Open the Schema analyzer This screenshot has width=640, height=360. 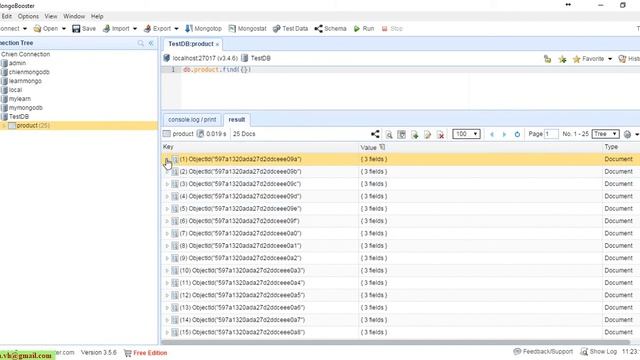tap(330, 29)
